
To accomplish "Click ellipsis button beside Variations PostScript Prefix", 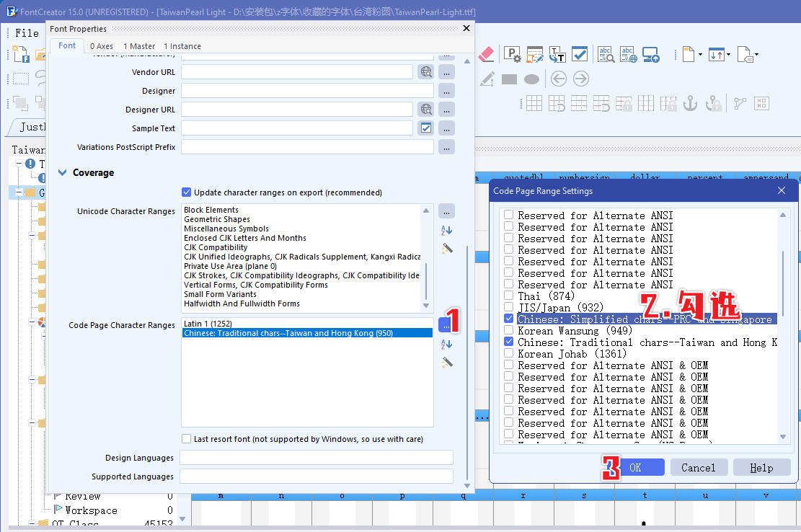I will click(x=446, y=147).
